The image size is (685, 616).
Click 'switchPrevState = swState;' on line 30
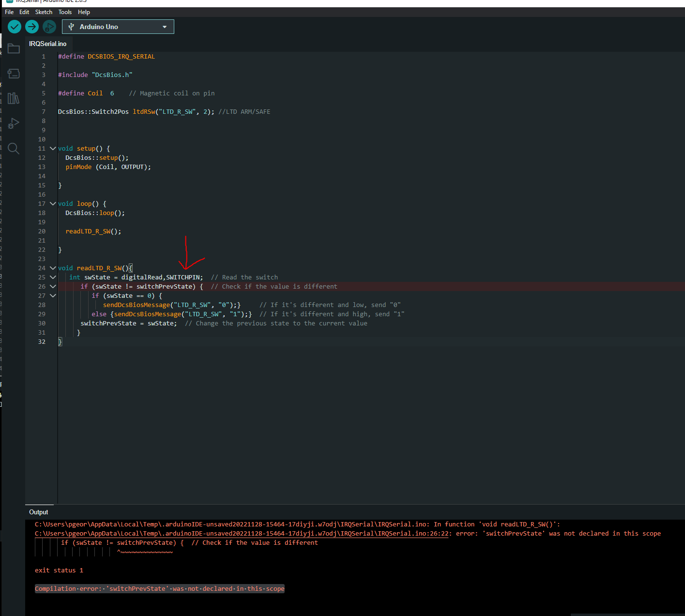129,323
